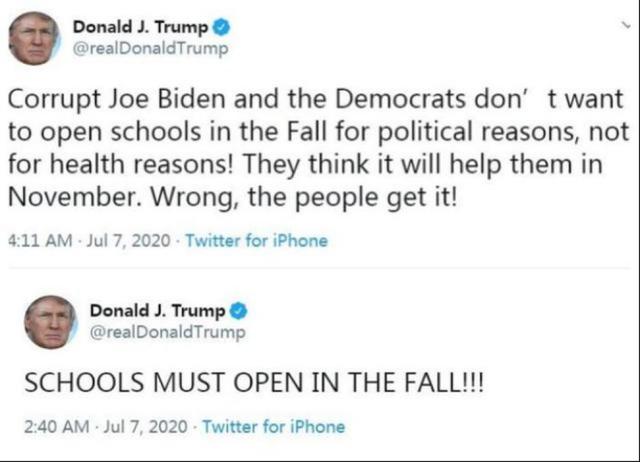Screen dimensions: 640x462
Task: Open Twitter for iPhone link in the second tweet
Action: 274,427
